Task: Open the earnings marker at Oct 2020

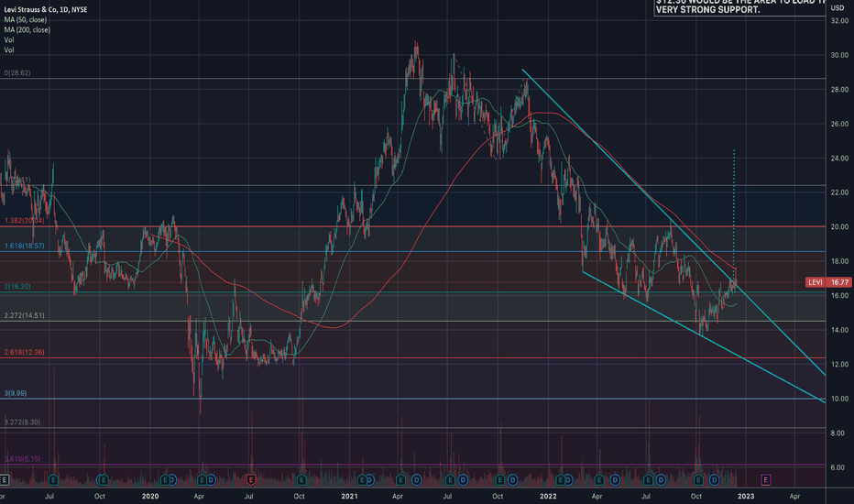Action: [x=301, y=480]
